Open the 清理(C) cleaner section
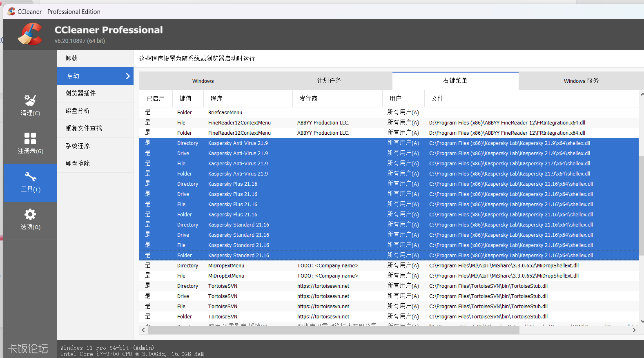 30,107
